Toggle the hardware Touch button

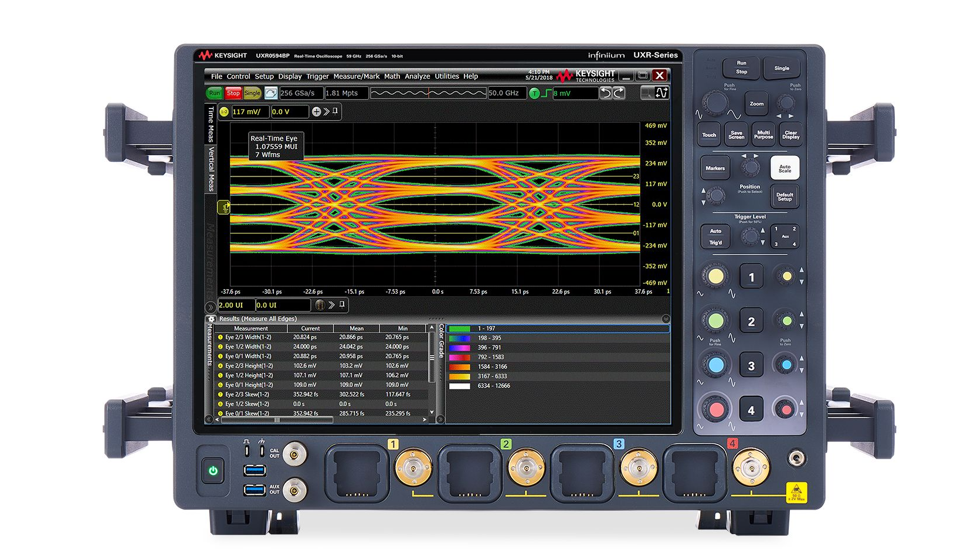pyautogui.click(x=709, y=135)
